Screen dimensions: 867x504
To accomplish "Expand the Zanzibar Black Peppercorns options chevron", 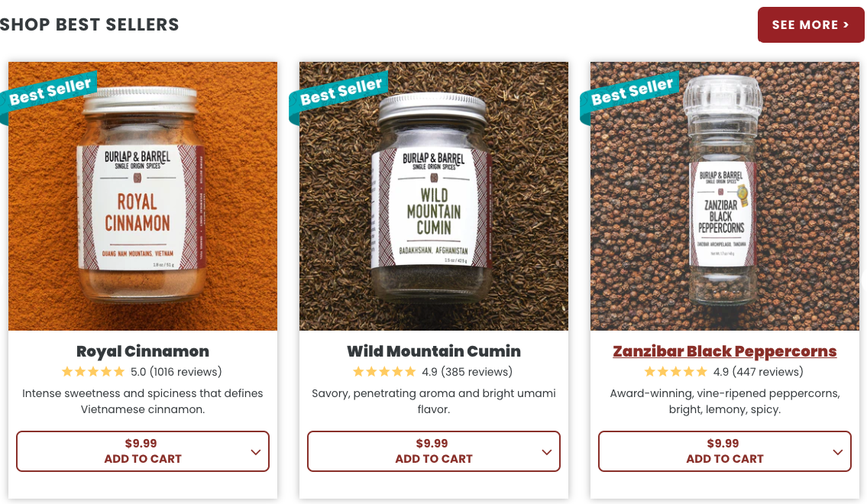I will tap(838, 452).
